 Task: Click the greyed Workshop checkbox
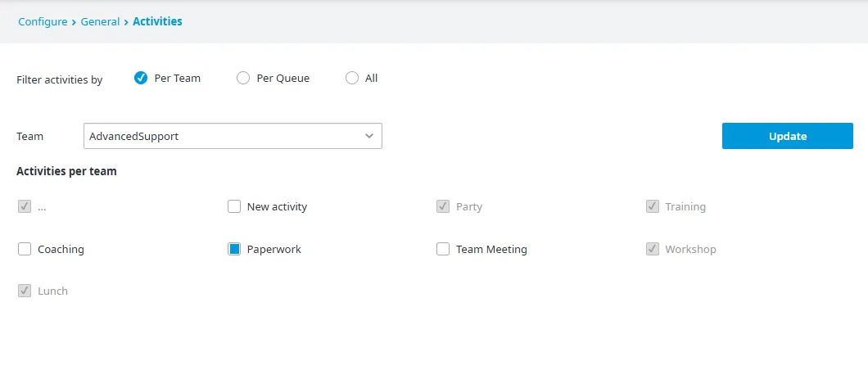[653, 249]
